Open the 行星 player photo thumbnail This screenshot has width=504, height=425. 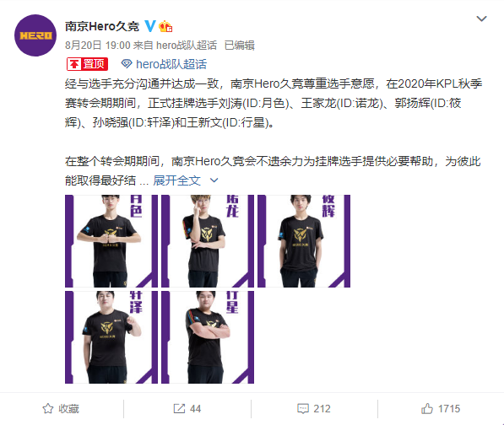tap(208, 337)
